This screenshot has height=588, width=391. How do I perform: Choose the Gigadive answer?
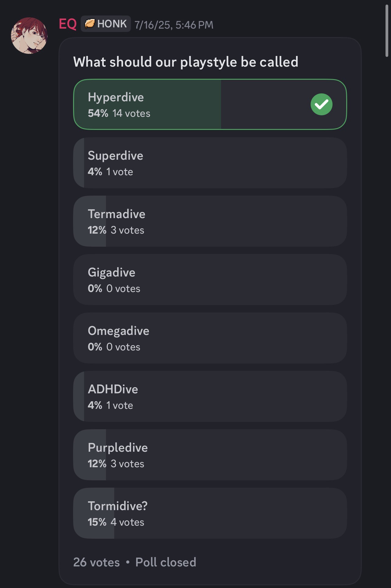[x=210, y=280]
